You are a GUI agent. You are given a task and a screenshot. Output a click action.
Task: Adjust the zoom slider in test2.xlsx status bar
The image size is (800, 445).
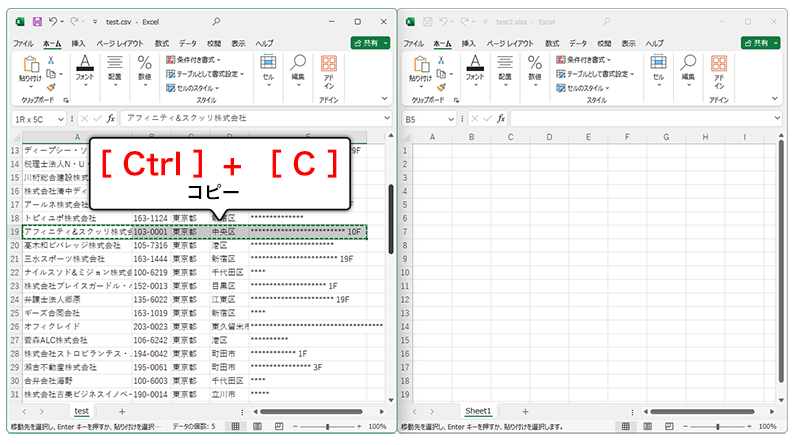point(718,427)
